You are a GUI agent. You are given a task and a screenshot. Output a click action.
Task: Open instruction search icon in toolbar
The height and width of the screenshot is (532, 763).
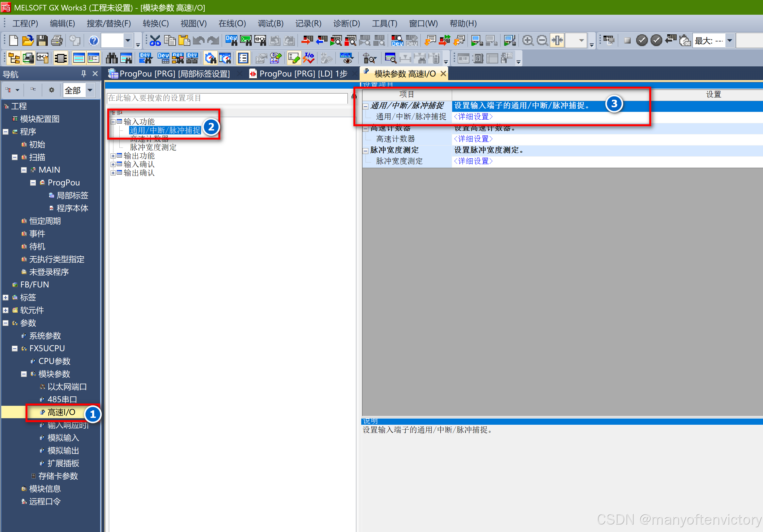[x=246, y=41]
